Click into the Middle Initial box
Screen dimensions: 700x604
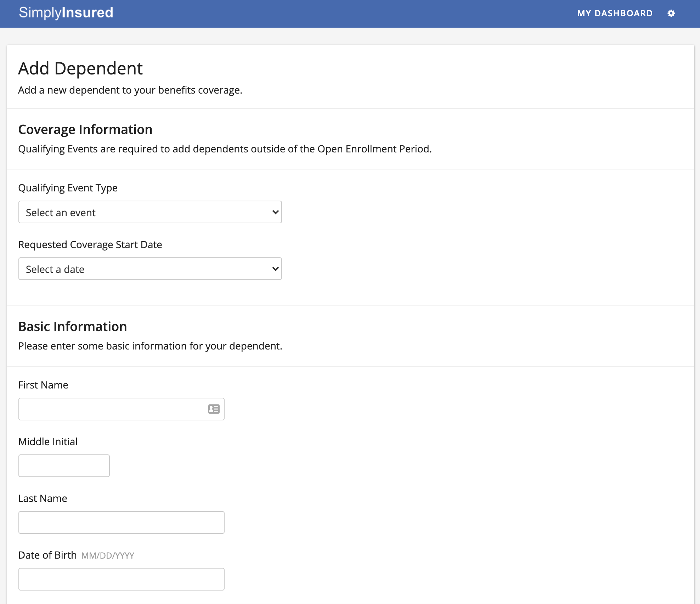click(64, 466)
